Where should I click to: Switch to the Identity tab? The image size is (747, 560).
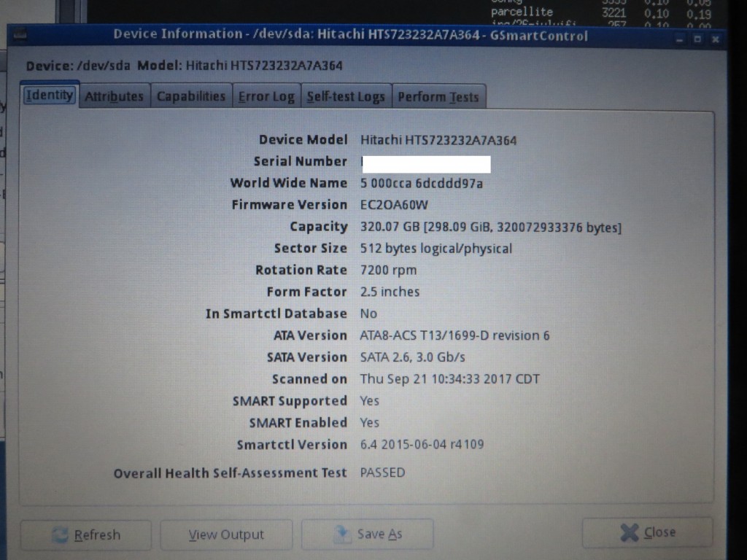(50, 96)
